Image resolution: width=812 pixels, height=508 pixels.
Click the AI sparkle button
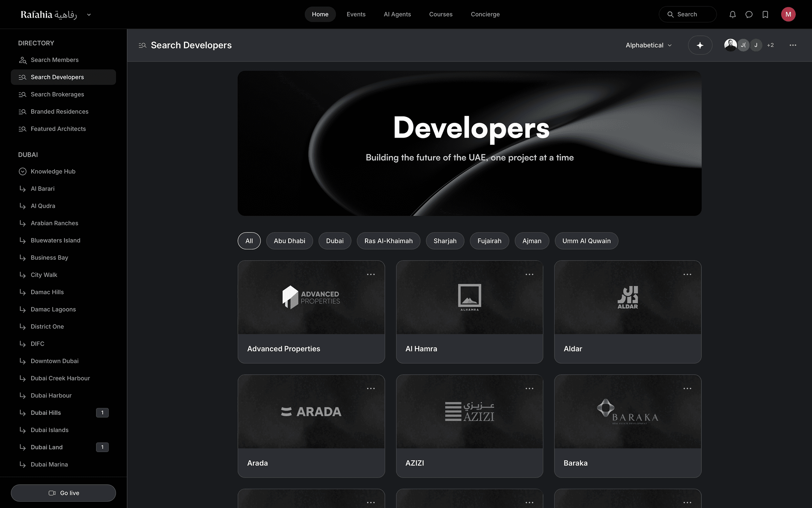(x=700, y=45)
